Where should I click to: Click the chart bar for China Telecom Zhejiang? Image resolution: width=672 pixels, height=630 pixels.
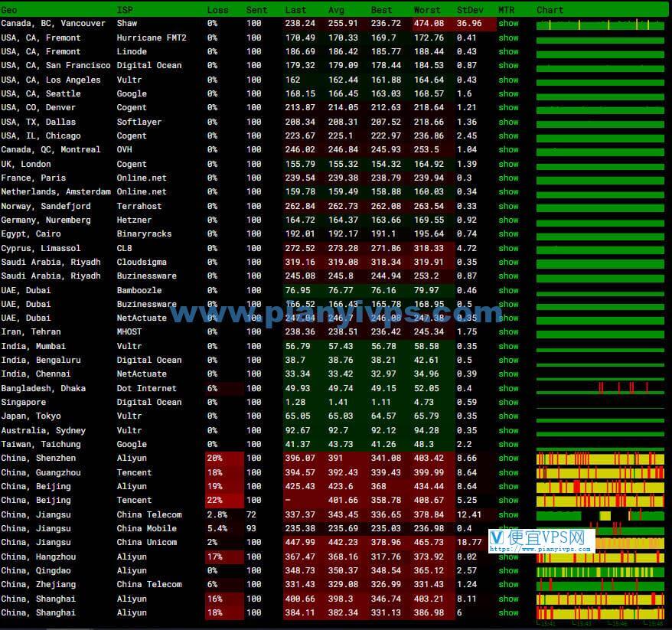(x=600, y=586)
